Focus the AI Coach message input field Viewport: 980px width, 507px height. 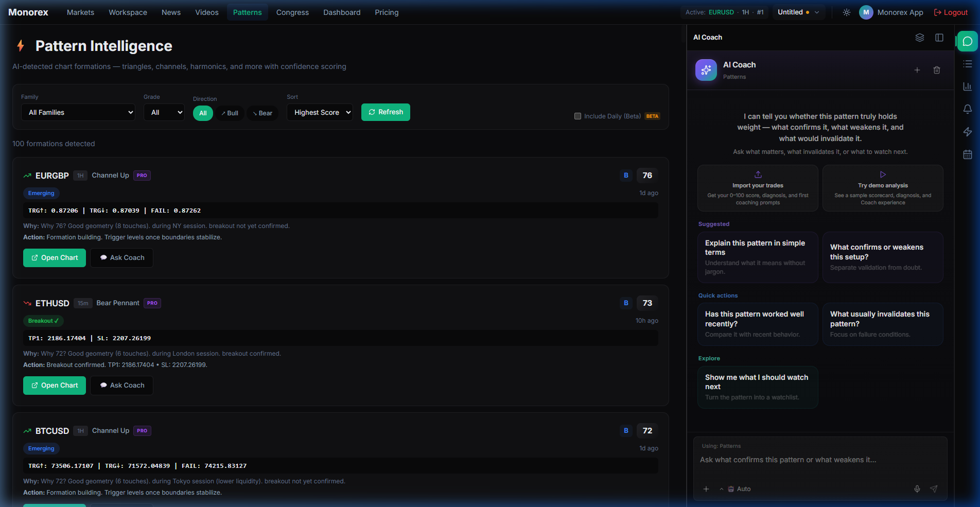click(x=819, y=460)
